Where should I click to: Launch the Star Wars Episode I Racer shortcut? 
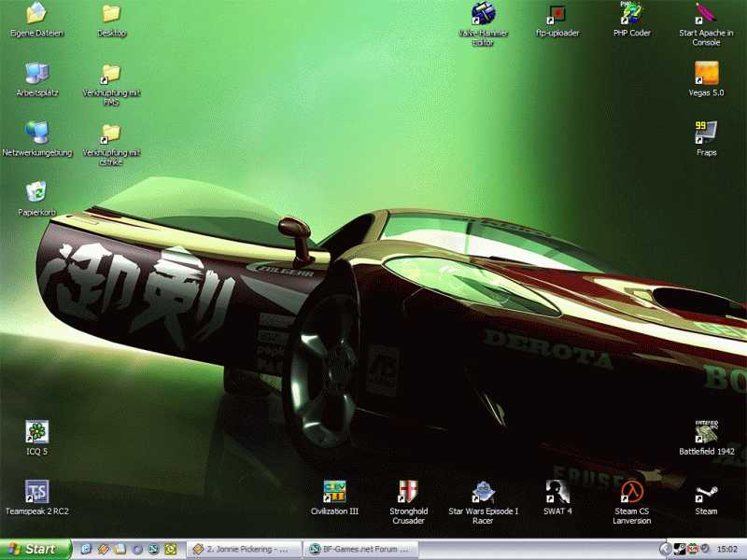click(x=483, y=492)
